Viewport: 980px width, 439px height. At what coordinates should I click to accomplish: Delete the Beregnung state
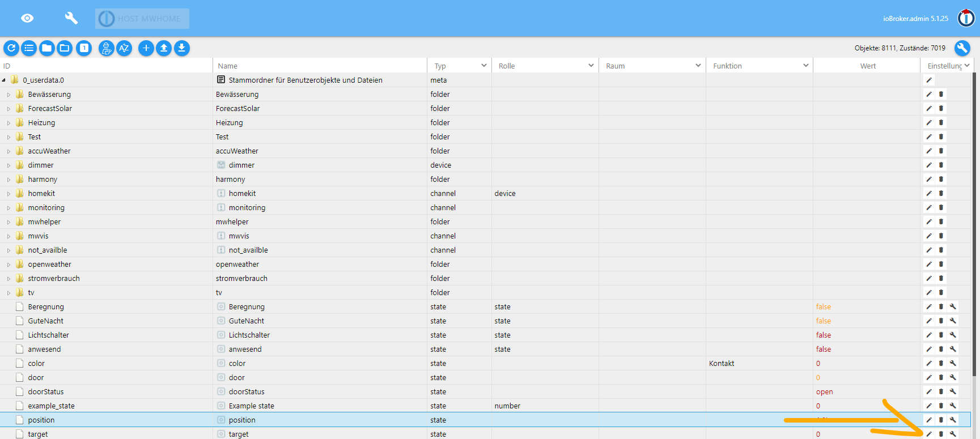941,306
